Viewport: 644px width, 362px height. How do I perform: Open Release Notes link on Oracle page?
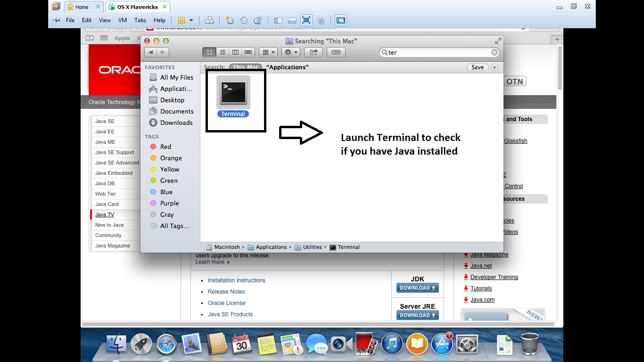tap(226, 292)
